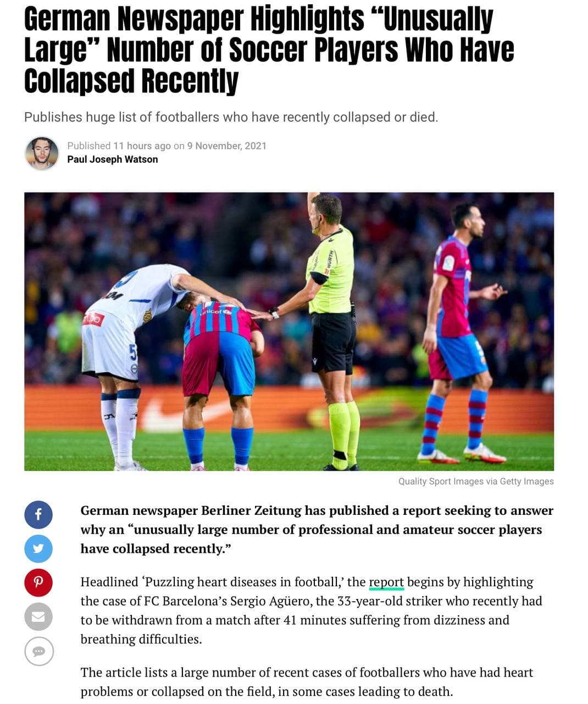Share the article on Facebook
The image size is (588, 704).
[x=38, y=515]
